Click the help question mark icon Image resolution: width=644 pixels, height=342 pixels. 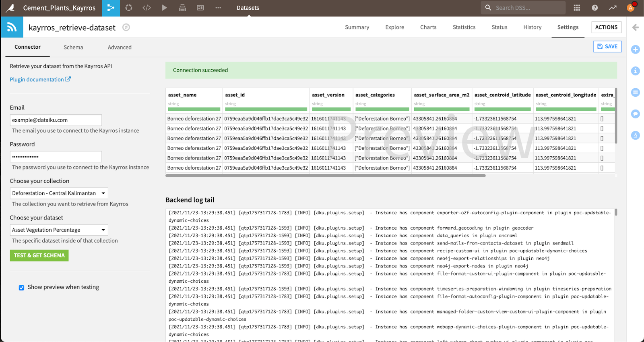[594, 8]
